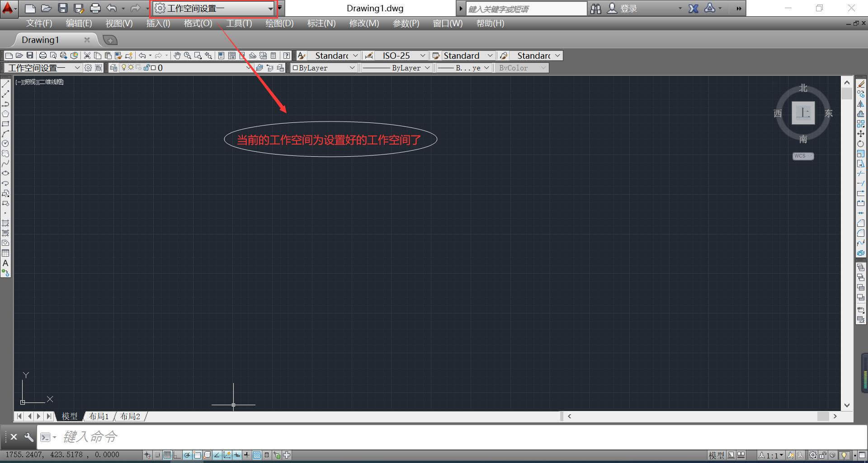
Task: Select the Erase tool in the modify toolbar
Action: pos(861,84)
